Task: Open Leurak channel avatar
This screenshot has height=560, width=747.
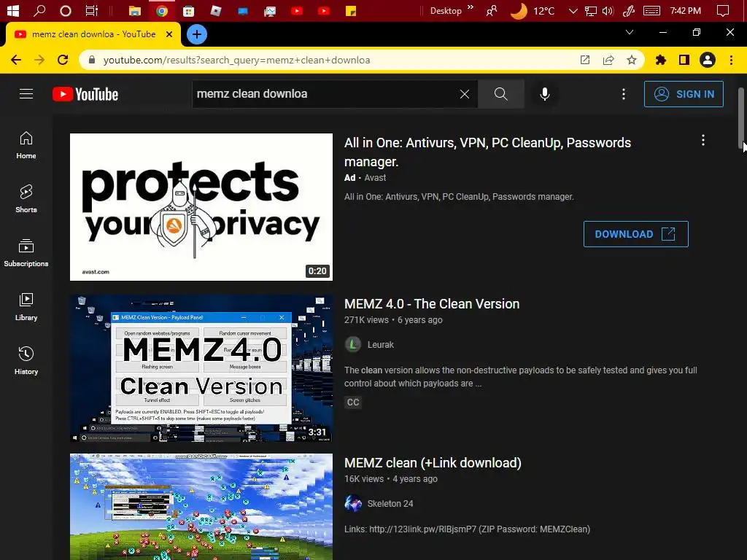Action: point(353,344)
